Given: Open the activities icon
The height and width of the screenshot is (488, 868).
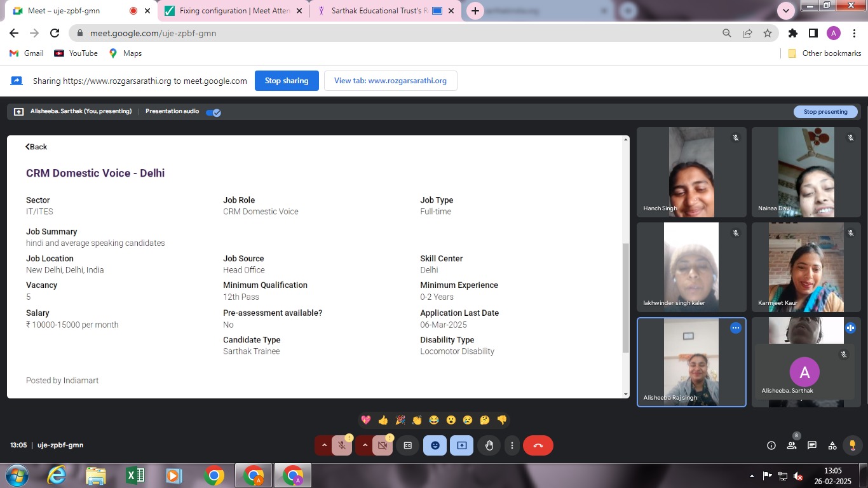Looking at the screenshot, I should pyautogui.click(x=832, y=445).
